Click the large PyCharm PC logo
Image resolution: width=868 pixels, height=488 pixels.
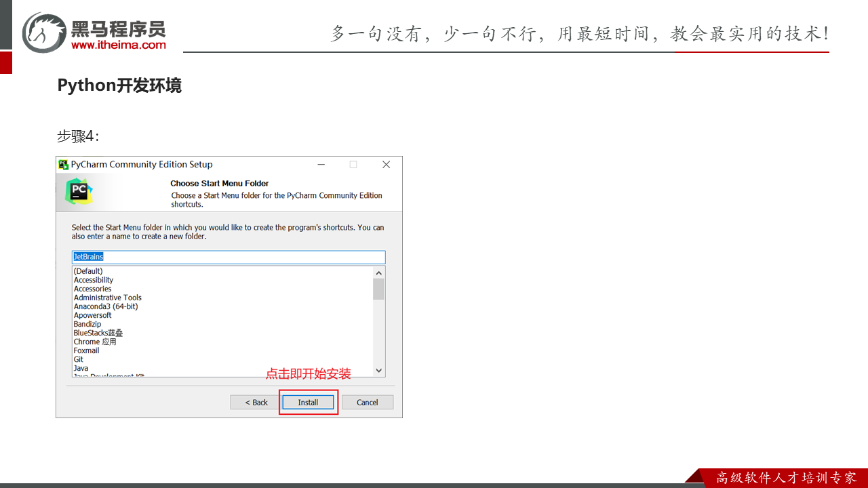79,191
